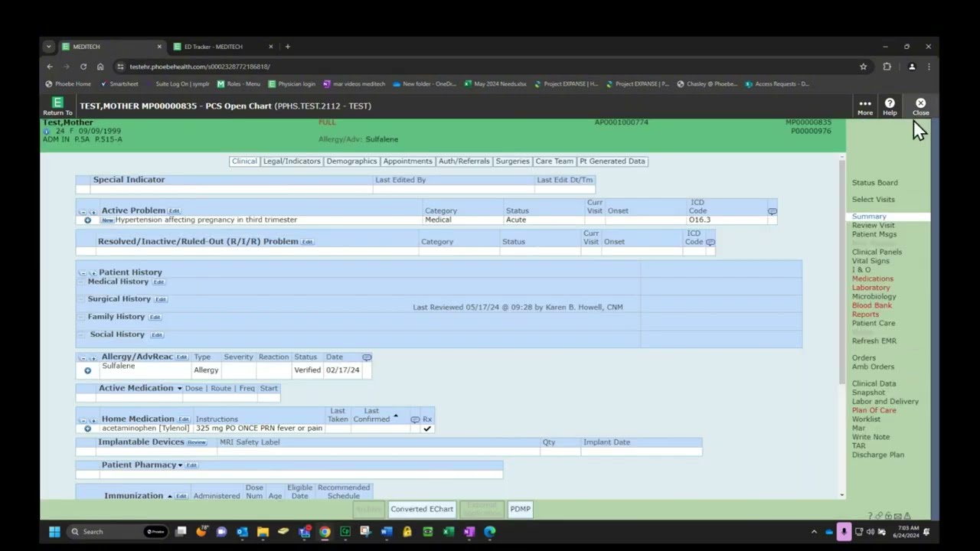Image resolution: width=980 pixels, height=551 pixels.
Task: Open comments icon in Active Problem header
Action: point(772,211)
